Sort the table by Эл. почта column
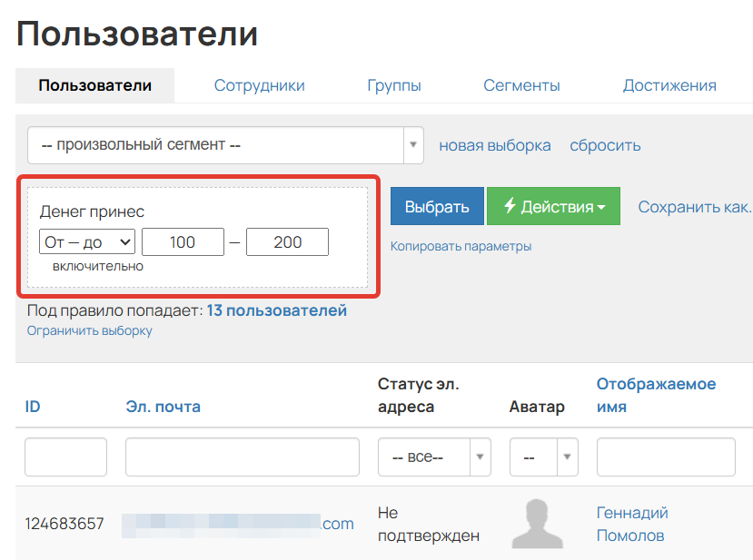Image resolution: width=753 pixels, height=560 pixels. point(165,407)
